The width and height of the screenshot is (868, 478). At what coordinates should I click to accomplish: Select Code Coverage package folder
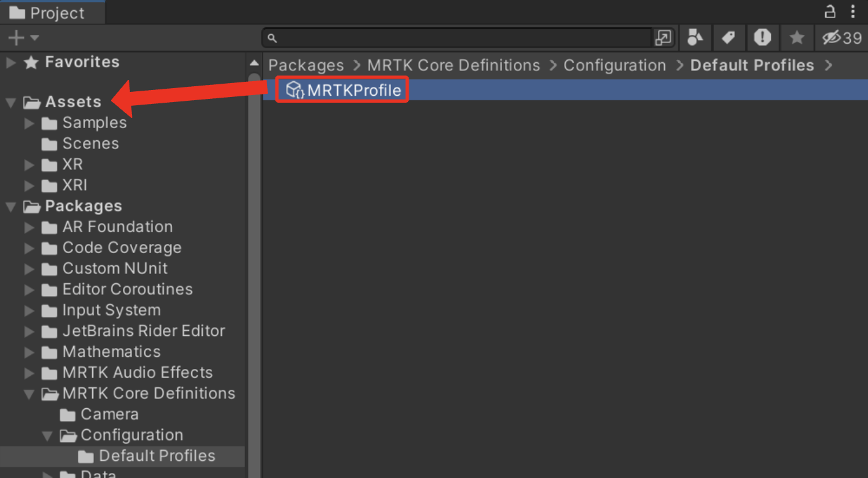[x=122, y=248]
